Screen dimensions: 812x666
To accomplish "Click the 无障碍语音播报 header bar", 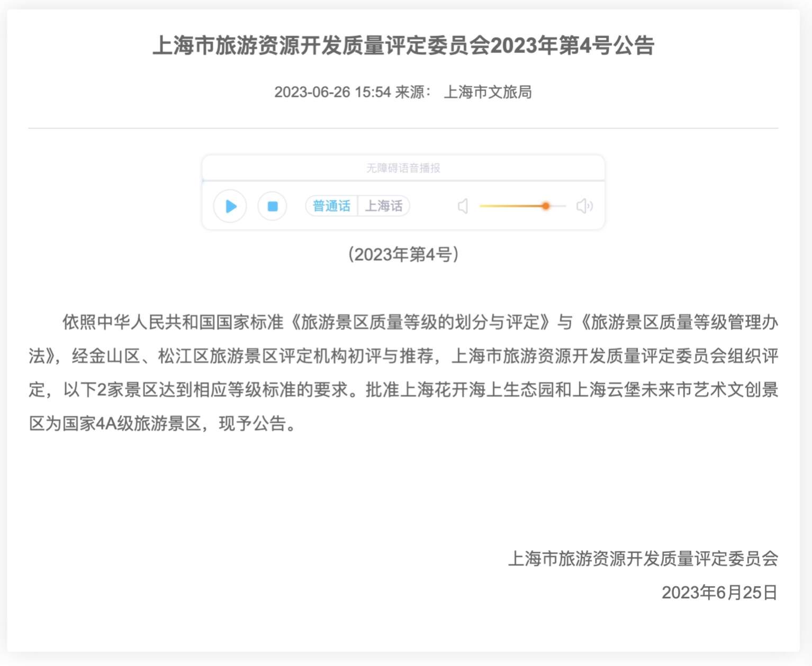I will tap(403, 168).
